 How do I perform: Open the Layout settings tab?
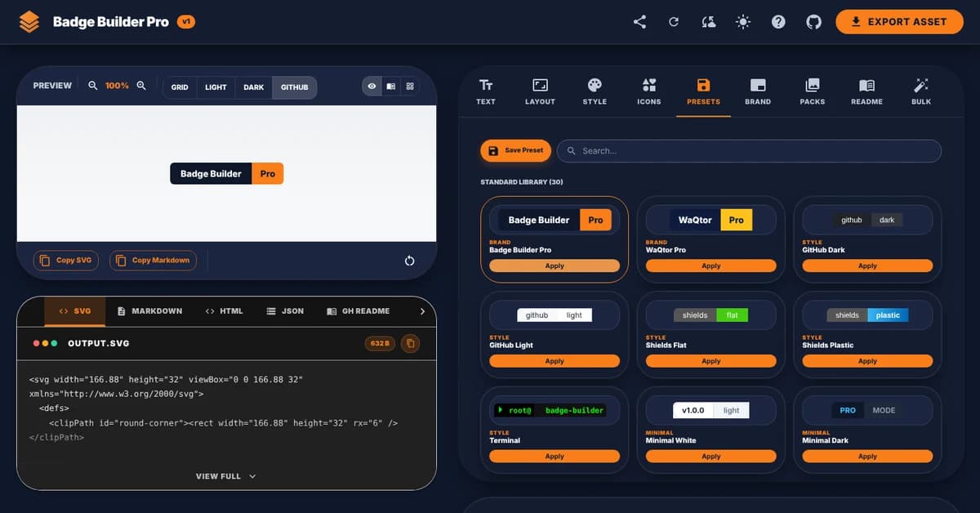pos(540,91)
